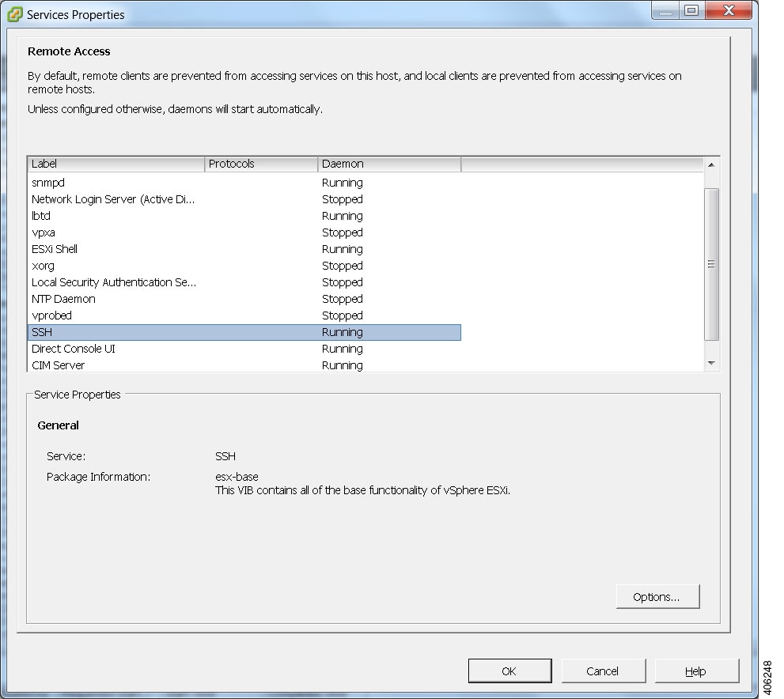Click the scroll down arrow of services list
This screenshot has height=699, width=784.
click(x=711, y=363)
